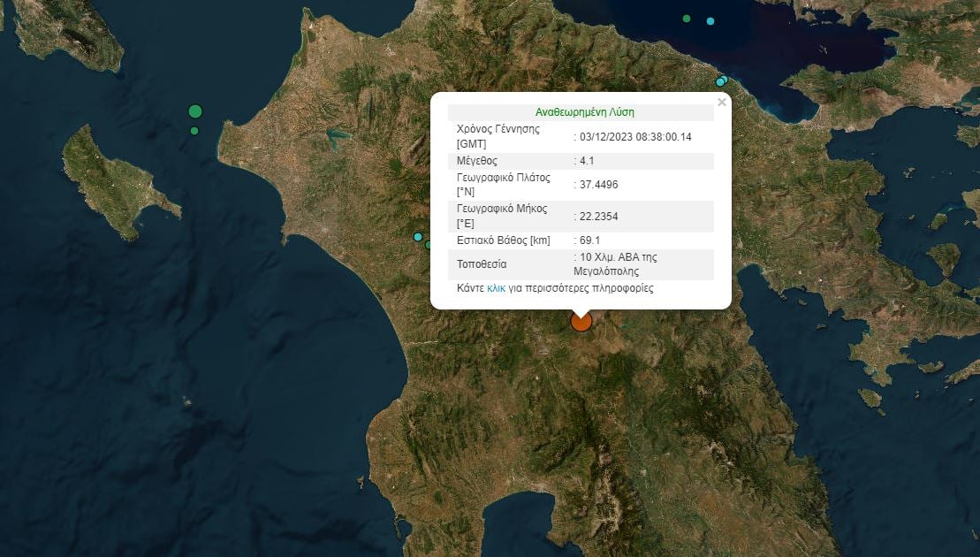Click the orange epicenter marker below popup
The height and width of the screenshot is (557, 980).
581,321
